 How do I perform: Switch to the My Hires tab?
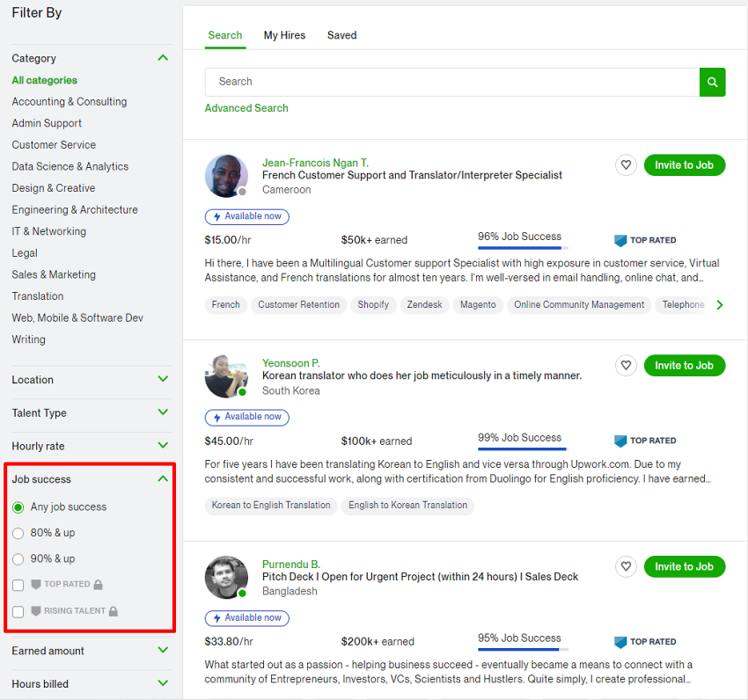(284, 35)
